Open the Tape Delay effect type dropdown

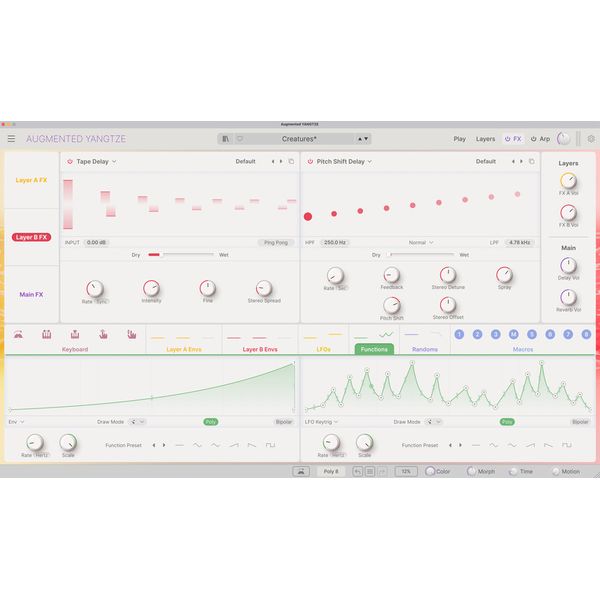(x=96, y=162)
